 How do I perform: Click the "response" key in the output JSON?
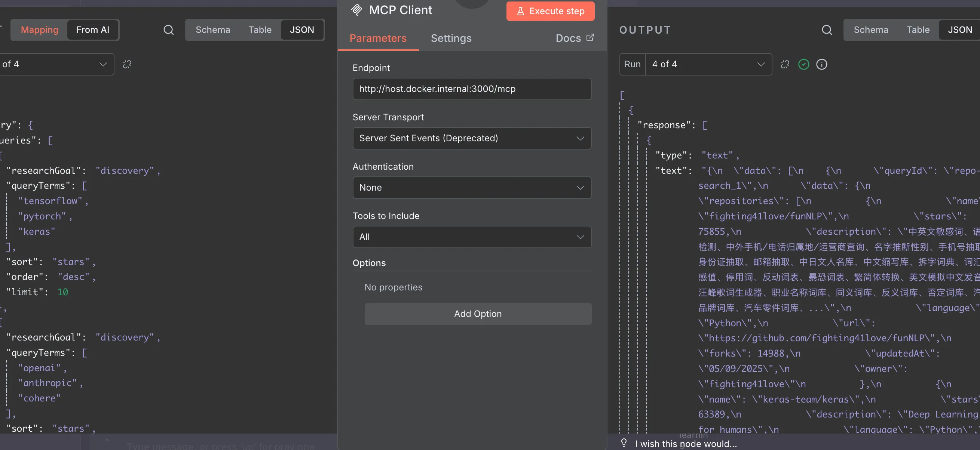pyautogui.click(x=664, y=125)
